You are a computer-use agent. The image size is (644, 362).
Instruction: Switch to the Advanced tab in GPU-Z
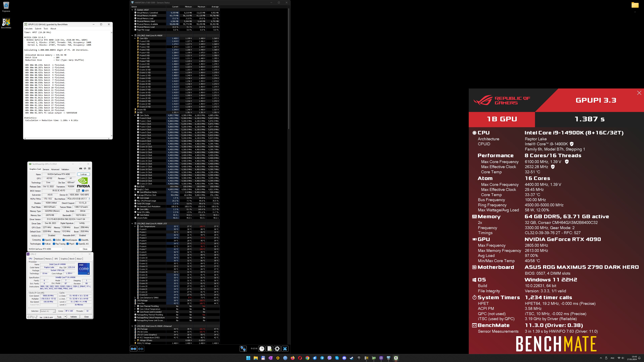pyautogui.click(x=55, y=169)
